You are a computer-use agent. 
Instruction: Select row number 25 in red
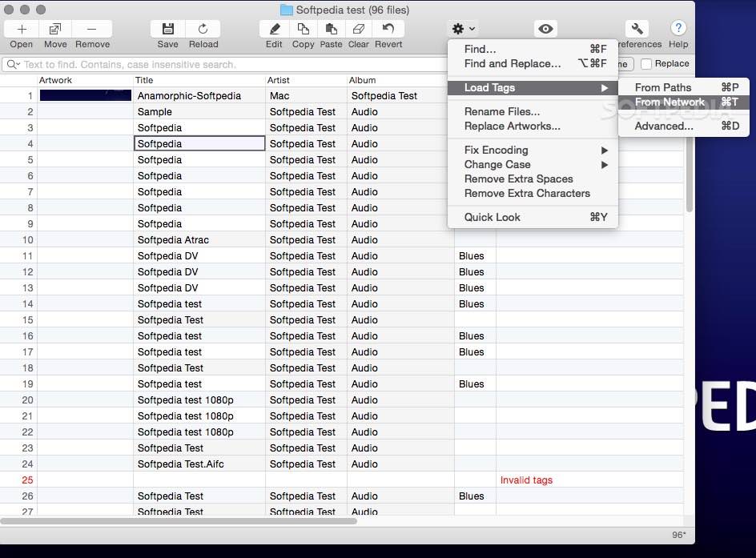[x=27, y=480]
